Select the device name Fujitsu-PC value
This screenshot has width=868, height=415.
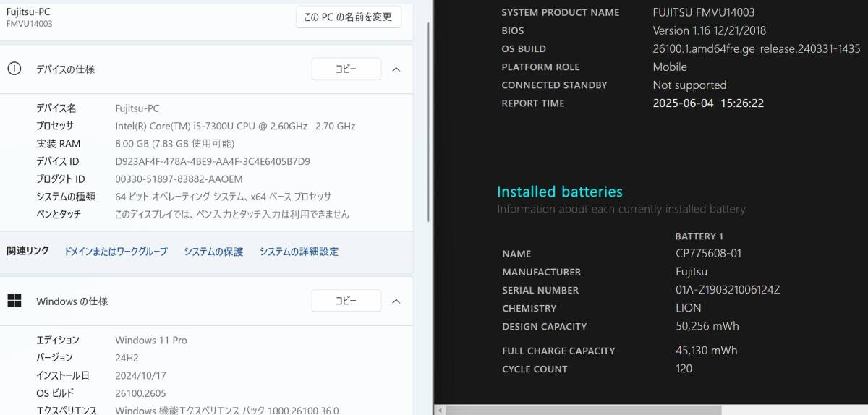coord(137,108)
